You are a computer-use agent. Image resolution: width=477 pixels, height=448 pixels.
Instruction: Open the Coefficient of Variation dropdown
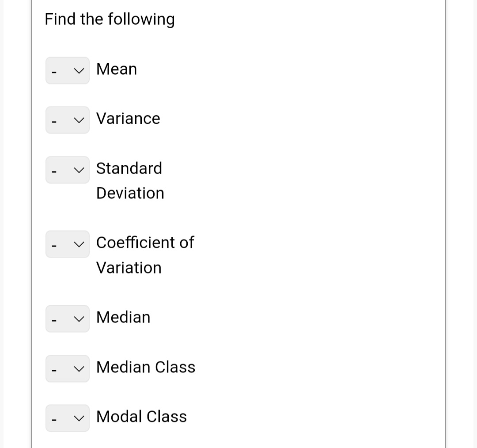pos(68,244)
